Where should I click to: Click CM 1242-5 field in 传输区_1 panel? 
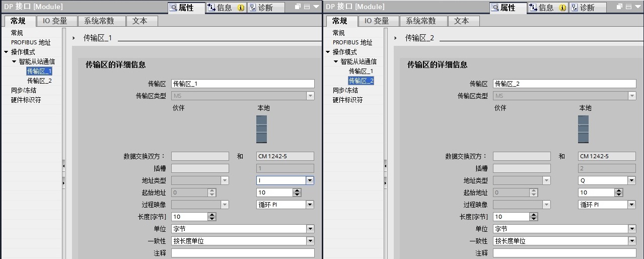[285, 156]
